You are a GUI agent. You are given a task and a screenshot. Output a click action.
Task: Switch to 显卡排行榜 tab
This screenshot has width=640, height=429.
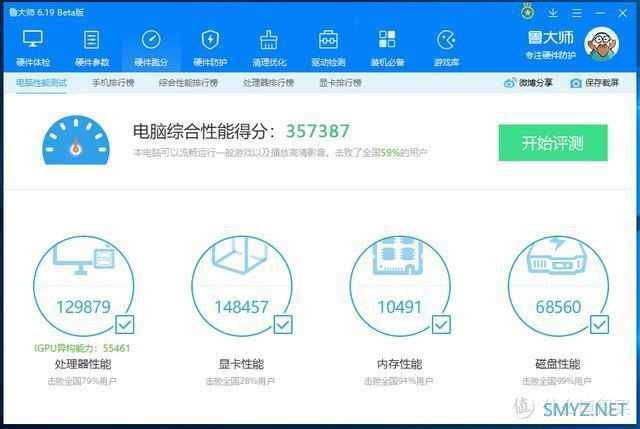[340, 83]
